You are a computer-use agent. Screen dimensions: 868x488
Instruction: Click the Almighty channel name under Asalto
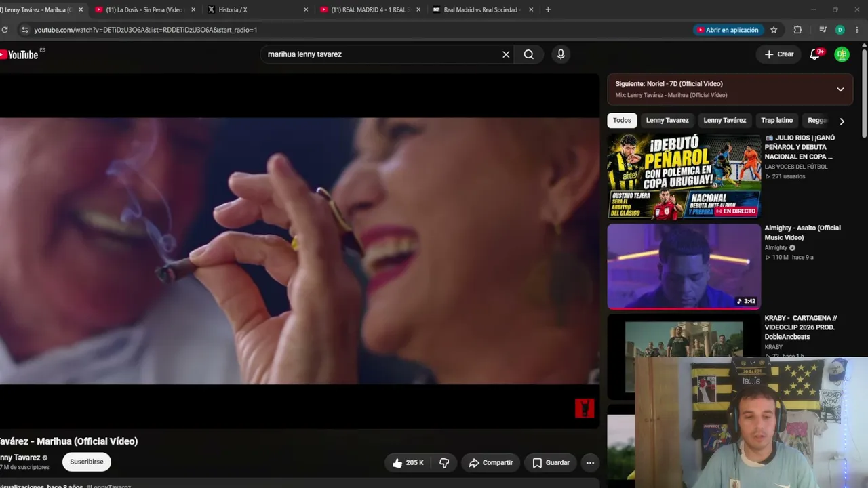coord(776,248)
